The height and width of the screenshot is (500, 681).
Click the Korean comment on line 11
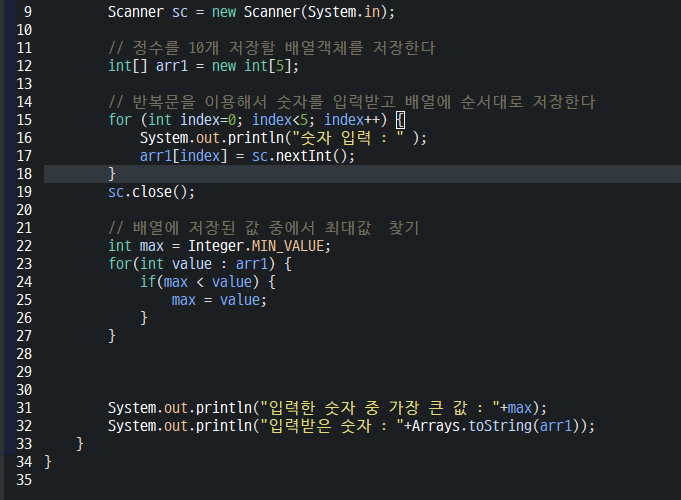tap(271, 48)
